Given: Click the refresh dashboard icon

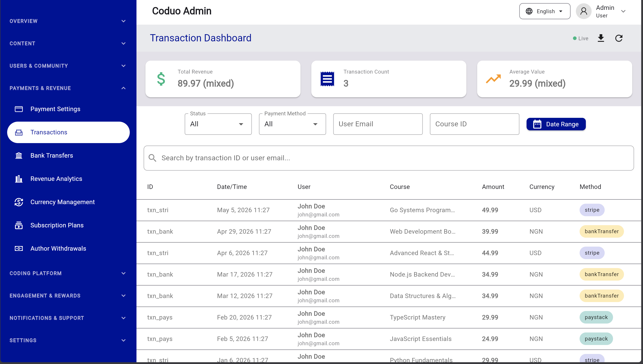Looking at the screenshot, I should [x=619, y=38].
